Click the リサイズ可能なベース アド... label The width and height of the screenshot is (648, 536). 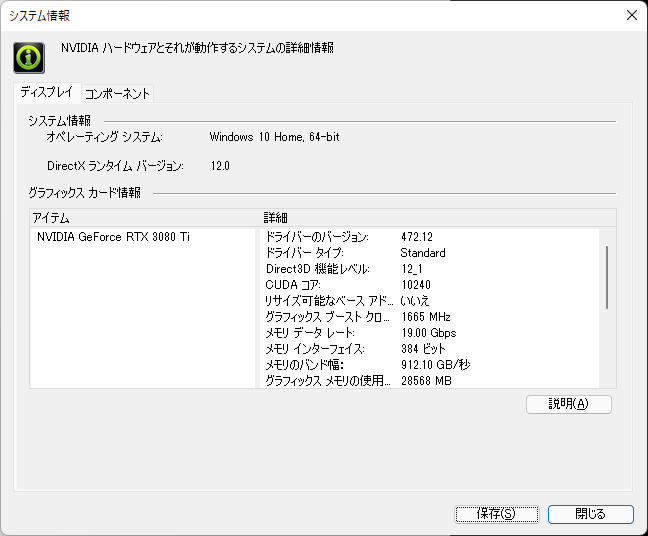(x=329, y=300)
